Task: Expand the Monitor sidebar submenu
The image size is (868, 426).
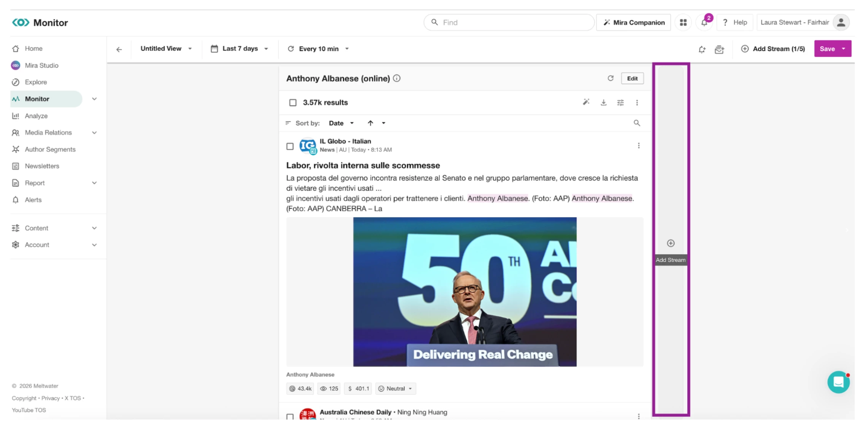Action: tap(94, 99)
